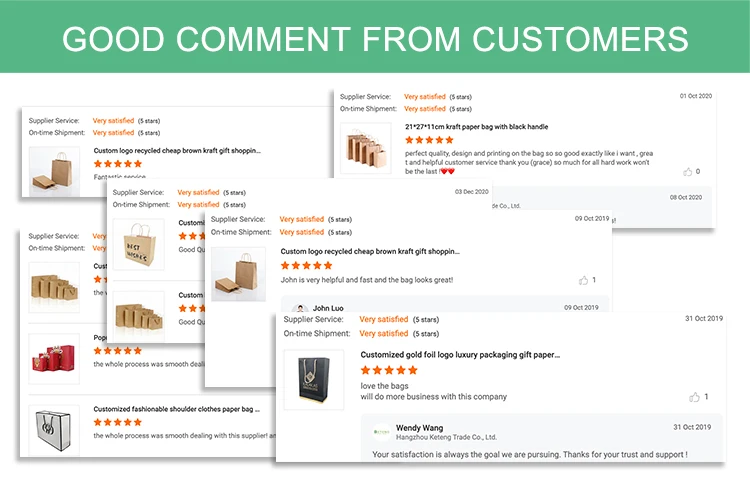750x479 pixels.
Task: Open Customized fashionable shoulder clothes paper bag link
Action: point(176,409)
